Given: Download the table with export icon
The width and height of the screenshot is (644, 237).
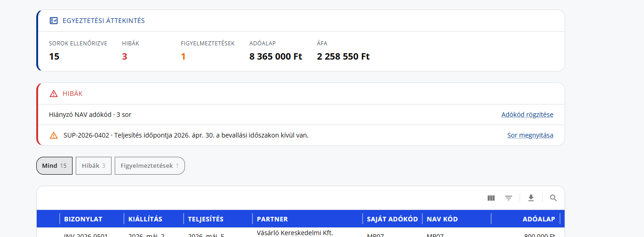Looking at the screenshot, I should click(531, 198).
